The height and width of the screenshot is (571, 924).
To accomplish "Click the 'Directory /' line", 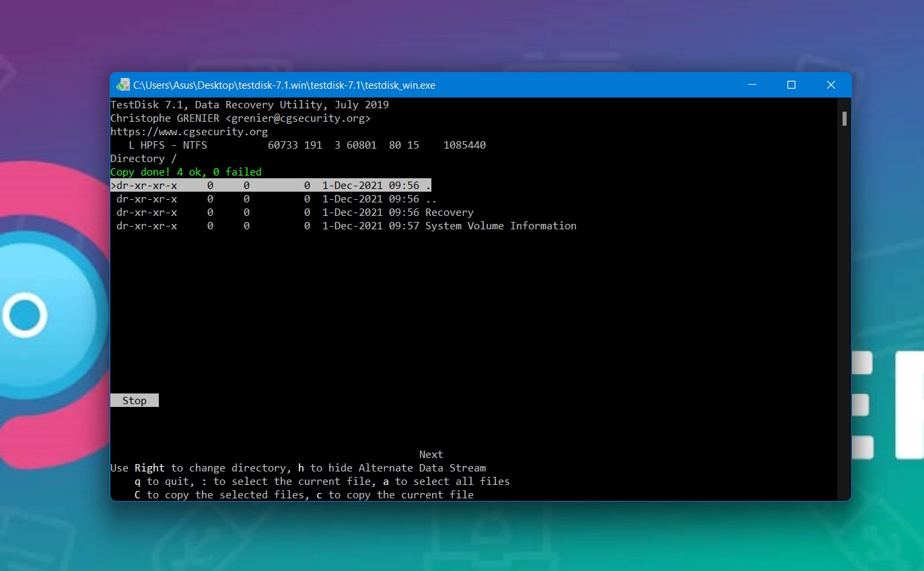I will (143, 159).
